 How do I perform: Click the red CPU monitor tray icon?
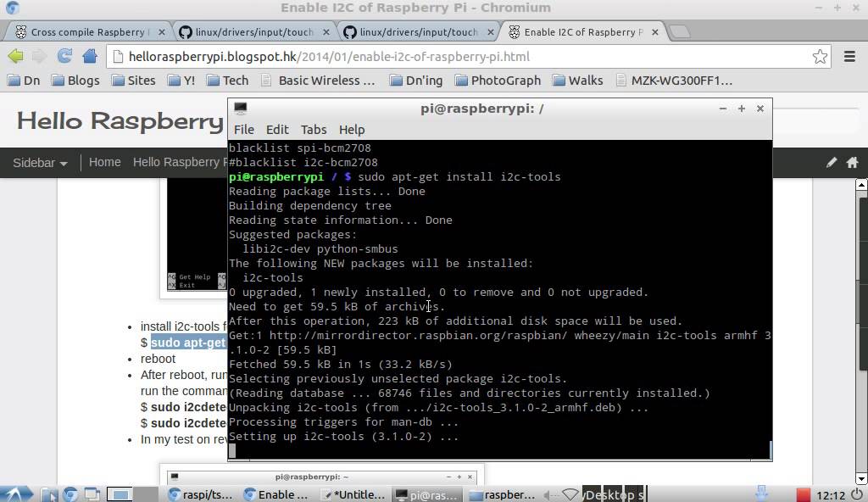point(804,495)
